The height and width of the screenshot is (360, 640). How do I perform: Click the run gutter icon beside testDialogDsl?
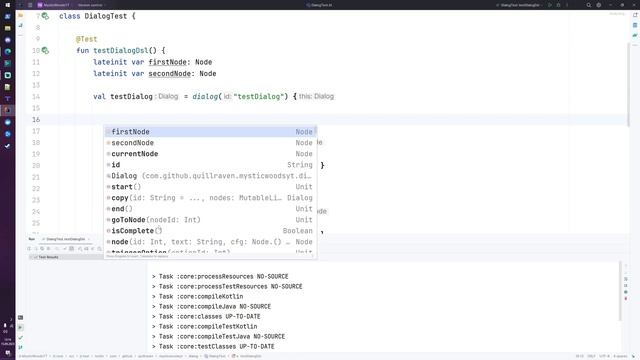[45, 51]
